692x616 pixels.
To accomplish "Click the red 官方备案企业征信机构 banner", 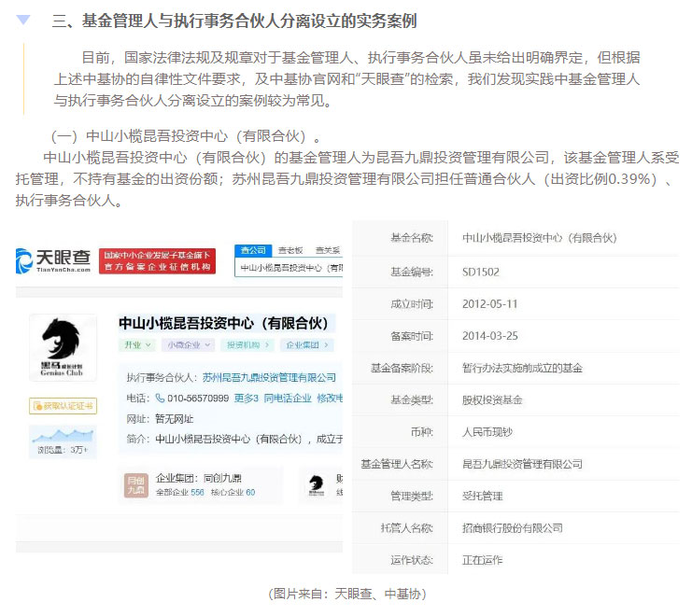I will click(x=158, y=260).
